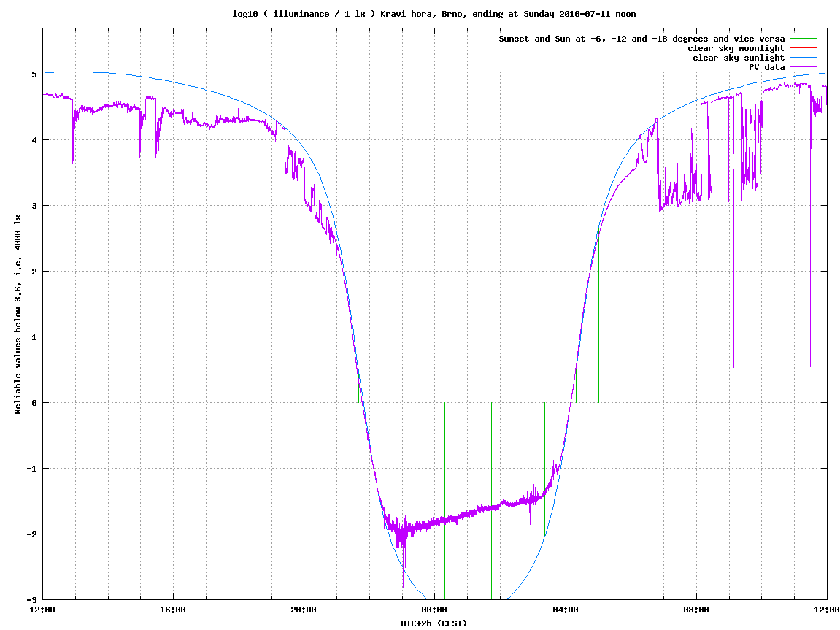Click the green legend line sample

tap(804, 39)
